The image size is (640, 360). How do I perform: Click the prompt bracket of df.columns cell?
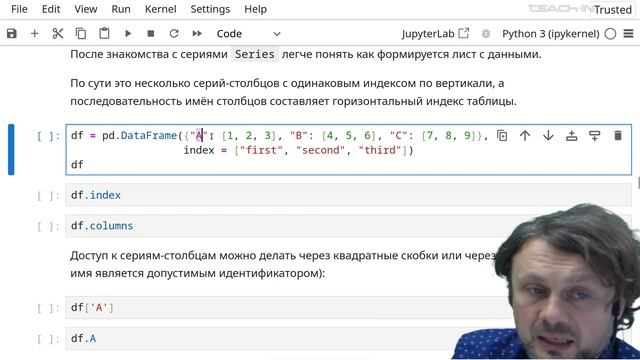tap(49, 227)
